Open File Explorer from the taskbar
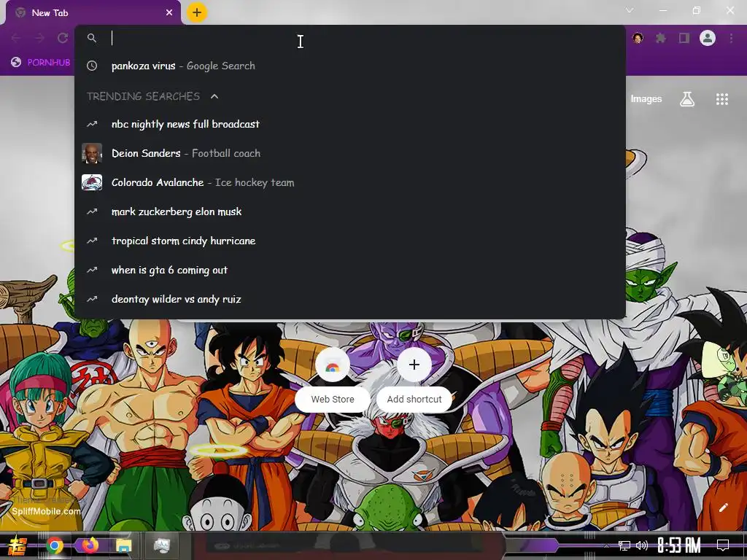Viewport: 747px width, 560px height. pos(123,545)
